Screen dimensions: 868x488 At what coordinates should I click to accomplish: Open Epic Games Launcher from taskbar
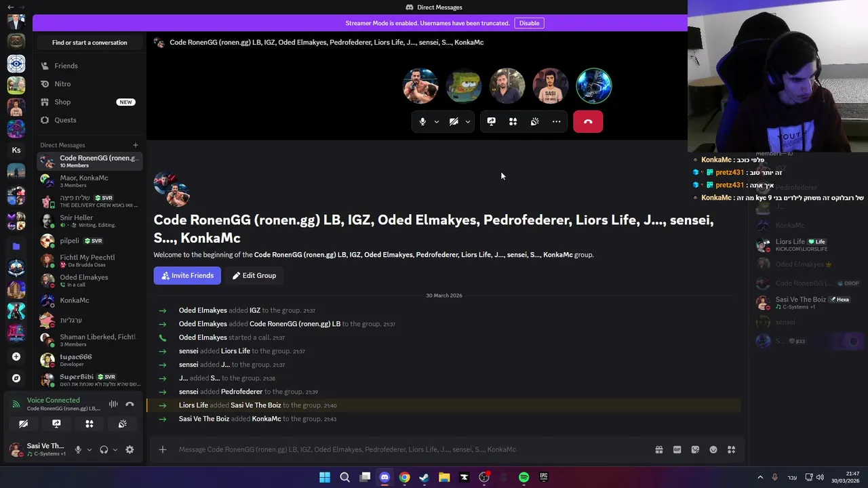point(544,477)
